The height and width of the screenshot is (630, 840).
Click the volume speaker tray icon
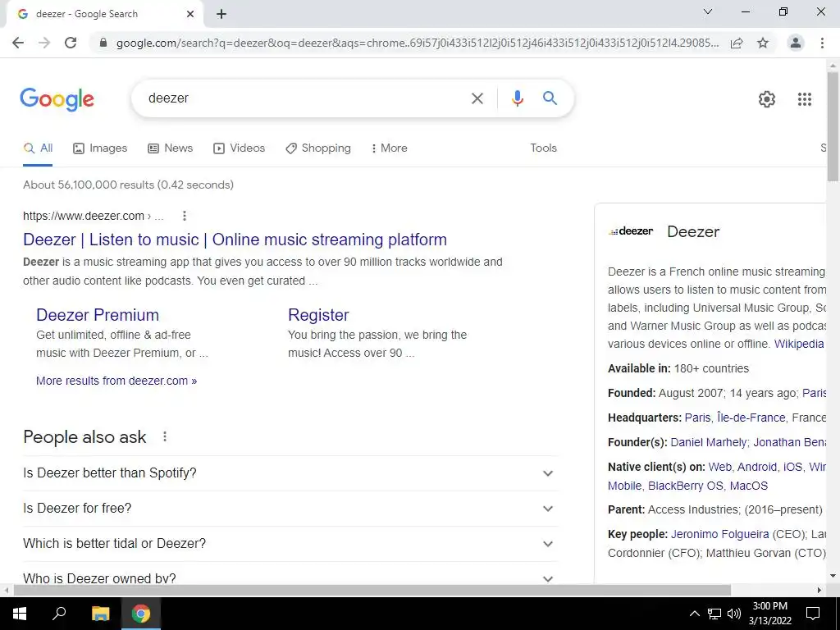(734, 614)
